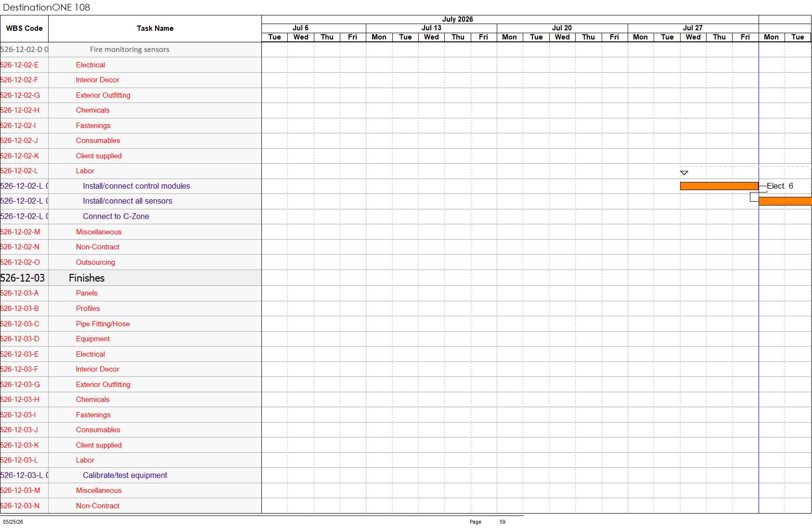Select Pipe Fitting/Hose in row 526-12-03-C

[103, 324]
